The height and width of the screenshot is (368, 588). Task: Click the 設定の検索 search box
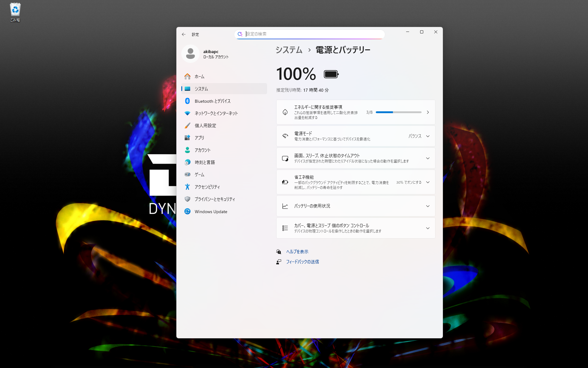pos(309,34)
